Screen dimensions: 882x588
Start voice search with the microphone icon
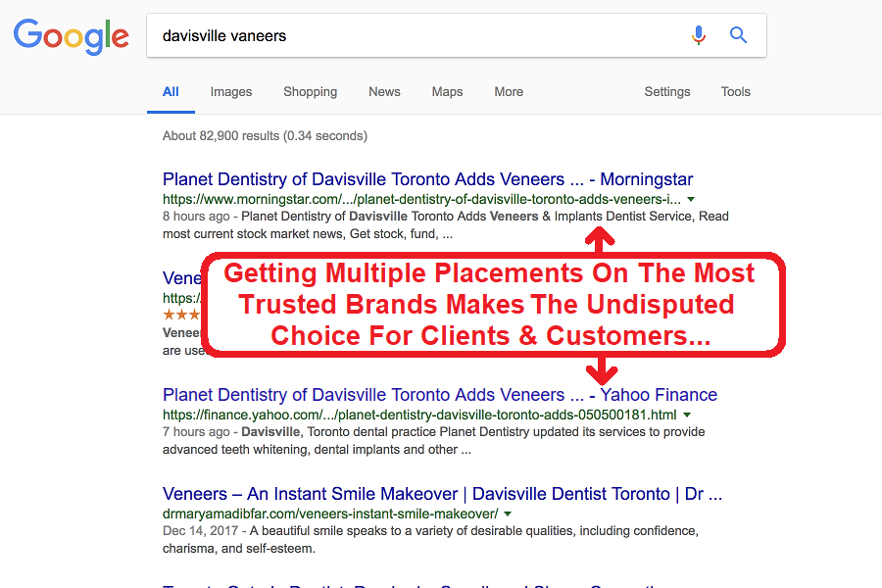[698, 35]
